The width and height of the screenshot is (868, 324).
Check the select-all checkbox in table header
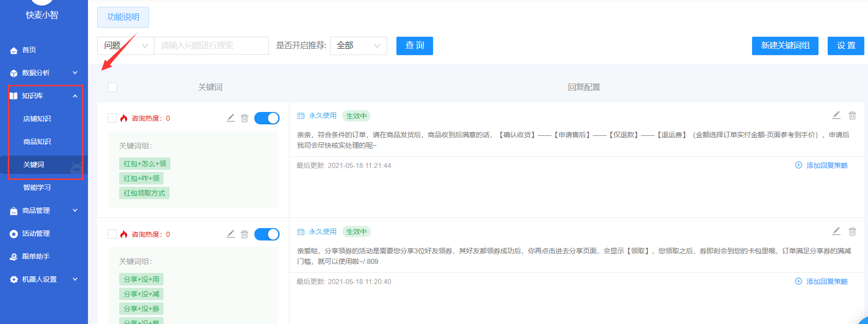(x=112, y=87)
